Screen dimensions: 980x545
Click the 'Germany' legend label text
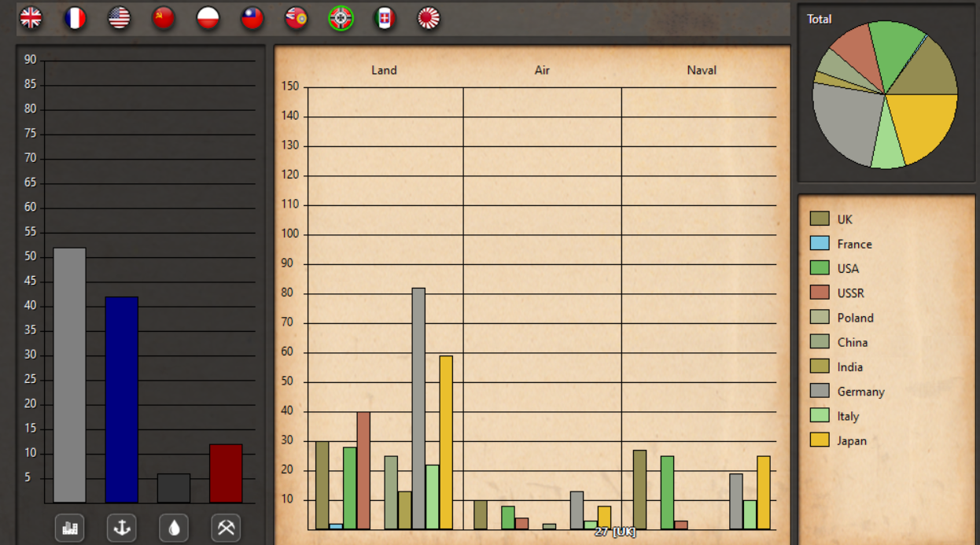860,392
